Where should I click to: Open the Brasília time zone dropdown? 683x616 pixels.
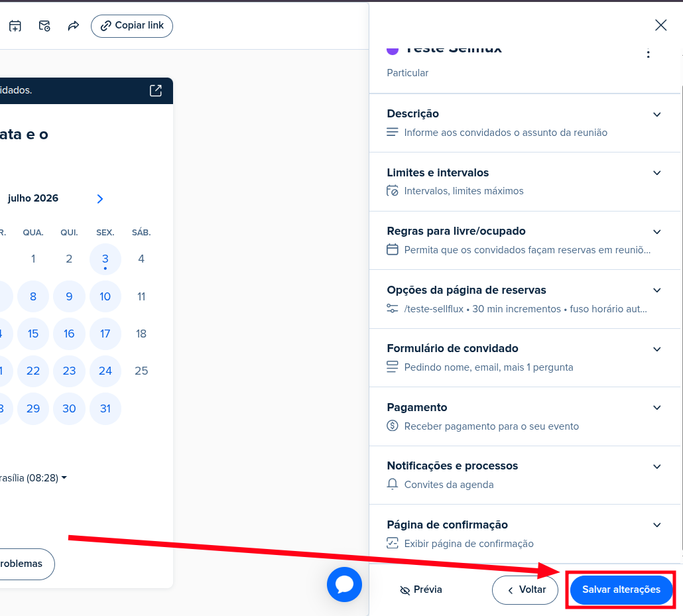pos(33,478)
